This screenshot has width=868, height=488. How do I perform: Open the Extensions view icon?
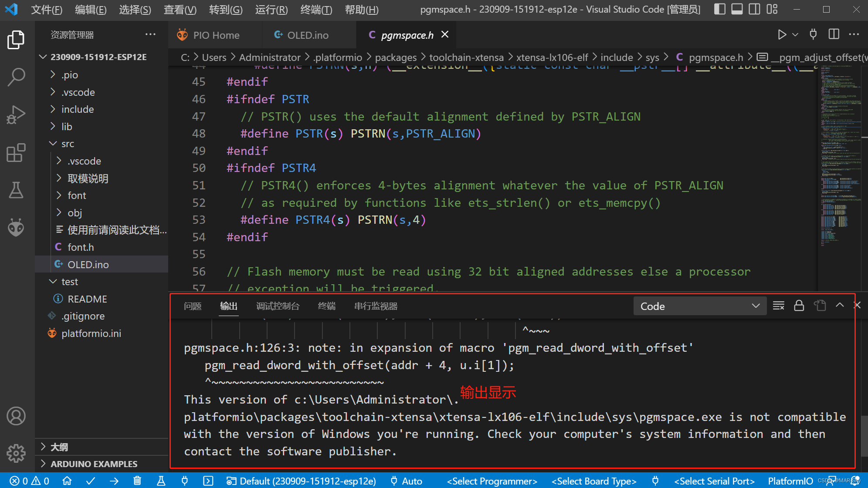click(16, 153)
